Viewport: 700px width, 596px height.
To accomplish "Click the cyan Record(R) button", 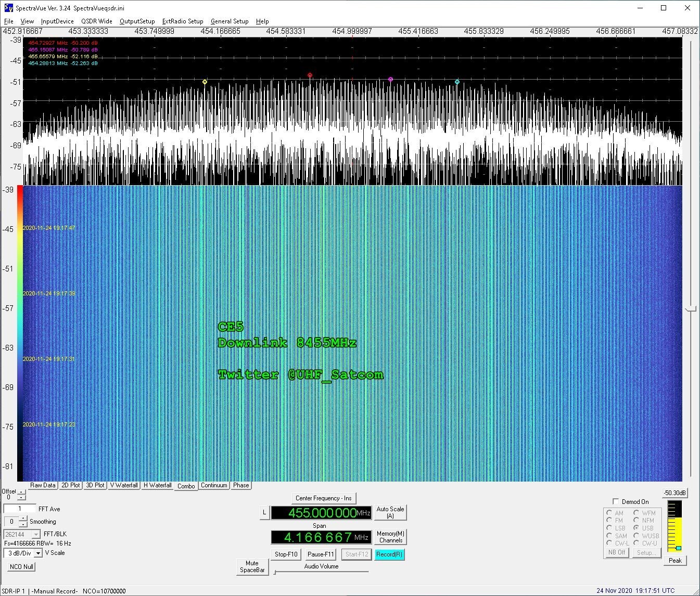I will [389, 554].
